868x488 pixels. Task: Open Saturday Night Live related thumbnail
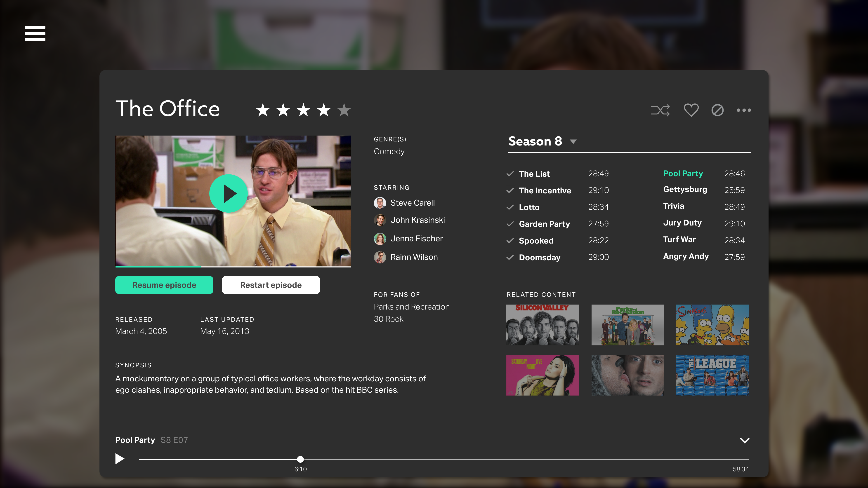(x=542, y=375)
